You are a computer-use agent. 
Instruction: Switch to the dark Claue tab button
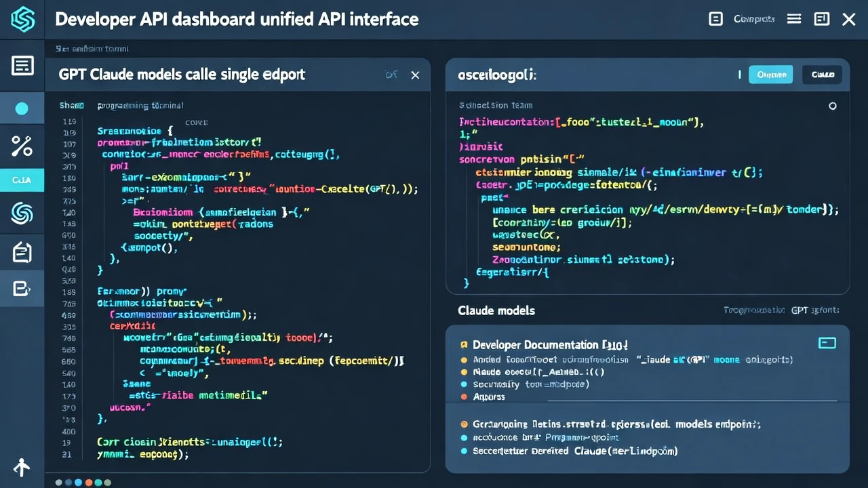pos(822,75)
